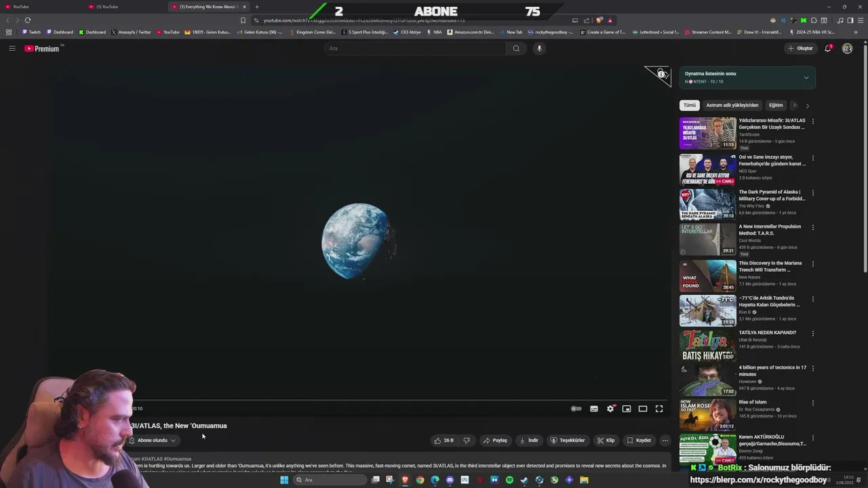Dislike the video with thumbs down
This screenshot has width=868, height=488.
[x=467, y=441]
